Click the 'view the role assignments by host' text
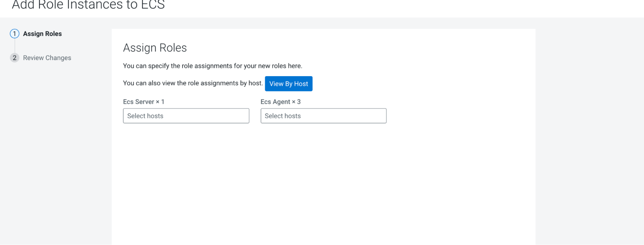 click(x=193, y=83)
